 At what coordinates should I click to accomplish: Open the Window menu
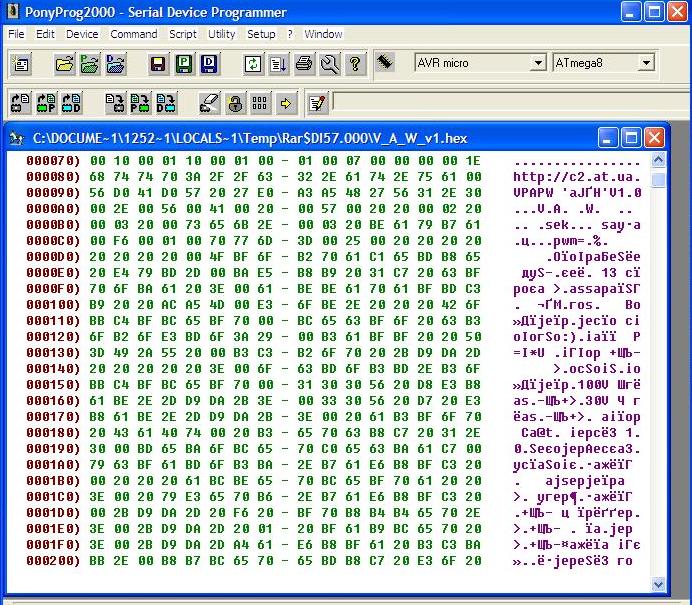point(323,34)
